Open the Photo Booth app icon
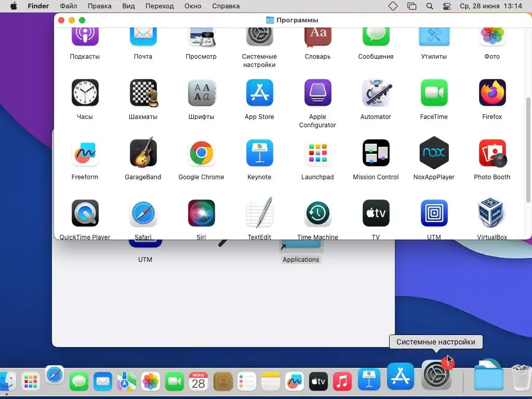 (493, 153)
